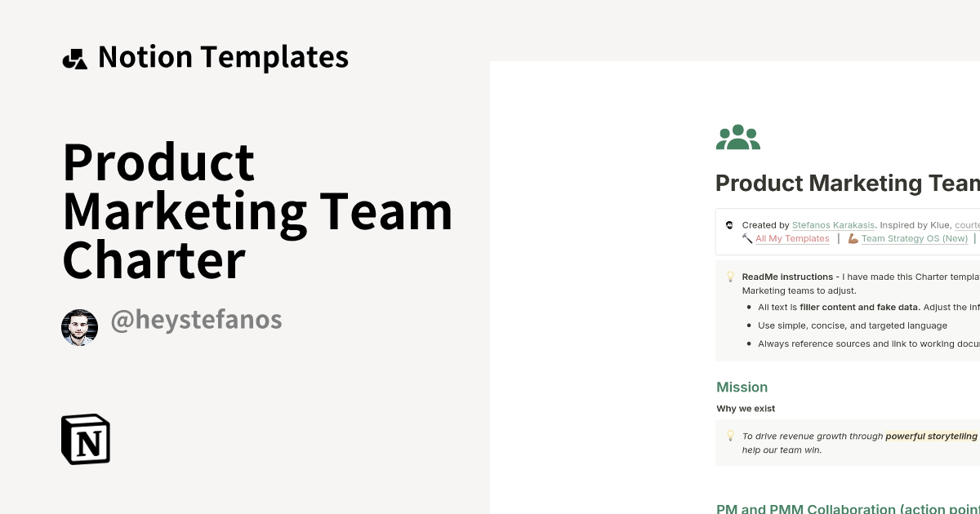This screenshot has height=514, width=980.
Task: Click the @heystefanos username
Action: pyautogui.click(x=196, y=321)
